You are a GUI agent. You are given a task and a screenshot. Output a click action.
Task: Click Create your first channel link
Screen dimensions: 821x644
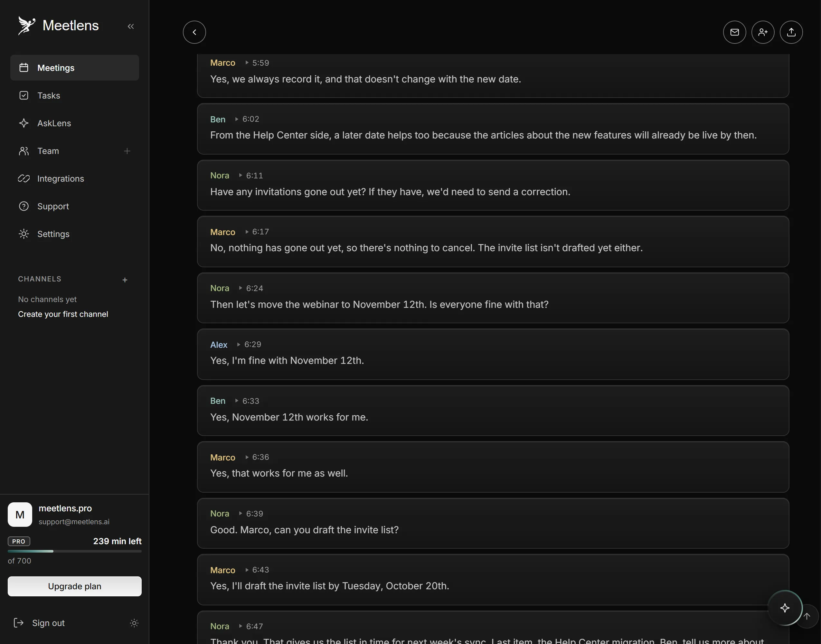[63, 314]
